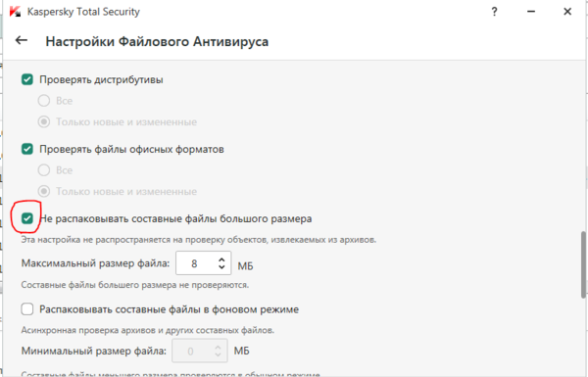Click the maximum file size field showing 8
The height and width of the screenshot is (377, 588).
pos(203,263)
